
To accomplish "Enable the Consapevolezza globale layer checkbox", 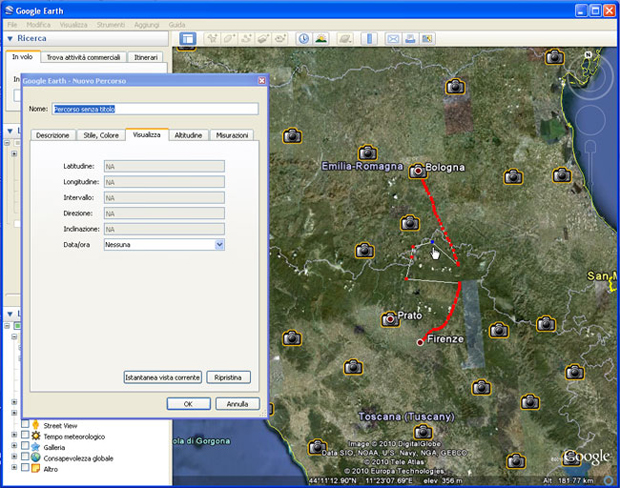I will pos(25,457).
